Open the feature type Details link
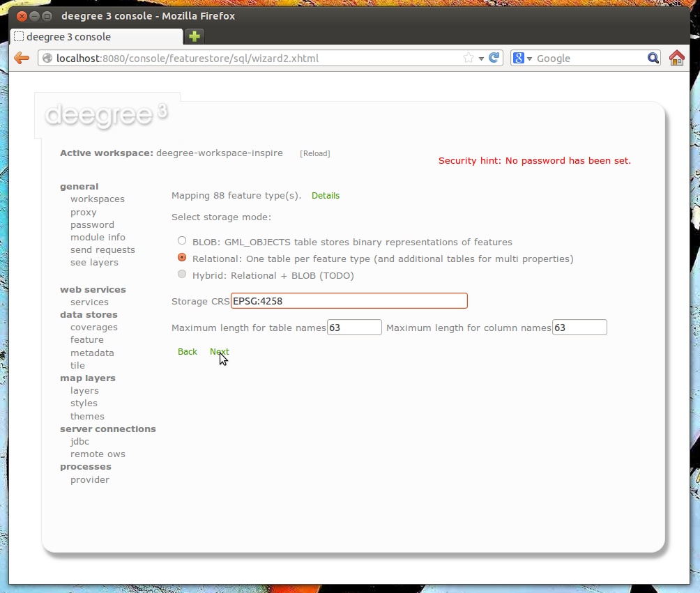Image resolution: width=700 pixels, height=593 pixels. pyautogui.click(x=326, y=196)
